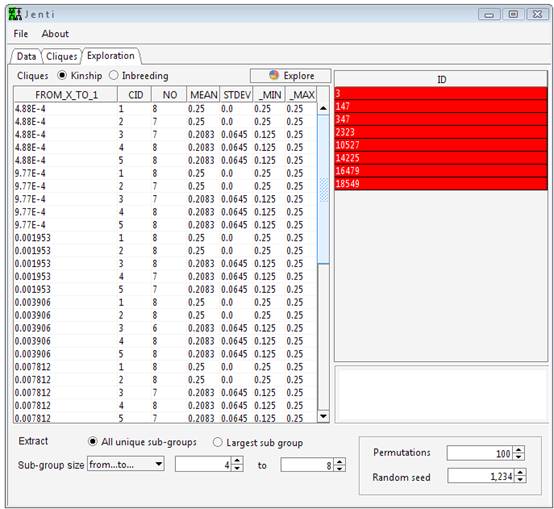Click the up arrow of table scrollbar

tap(323, 108)
